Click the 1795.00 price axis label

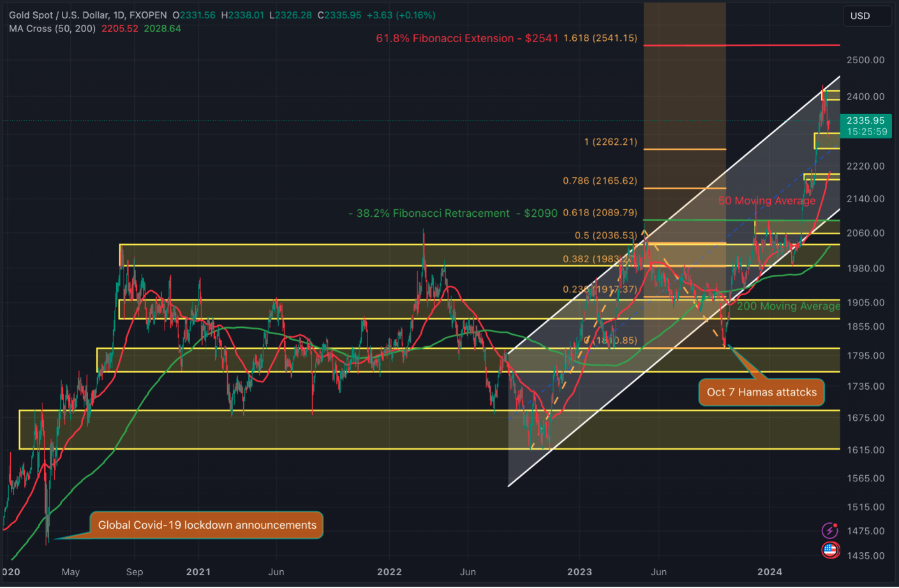tap(866, 356)
